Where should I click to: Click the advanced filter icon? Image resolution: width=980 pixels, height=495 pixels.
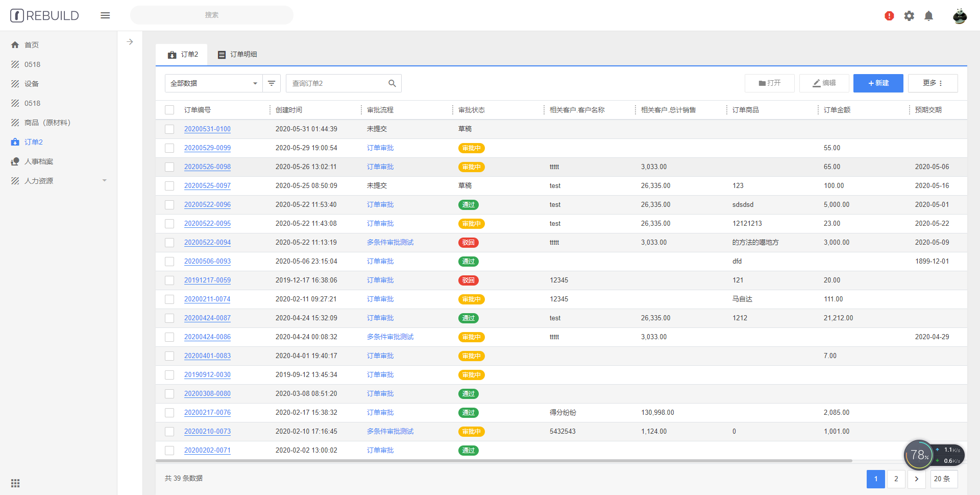[x=272, y=83]
